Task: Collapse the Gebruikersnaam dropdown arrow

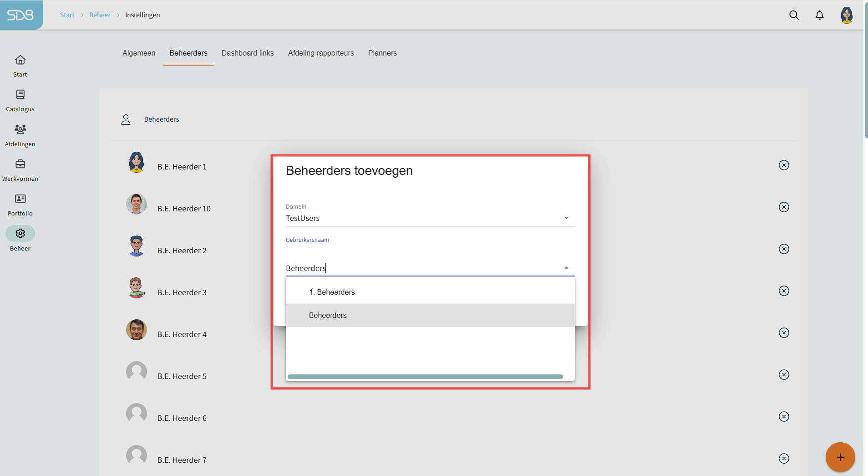Action: coord(566,268)
